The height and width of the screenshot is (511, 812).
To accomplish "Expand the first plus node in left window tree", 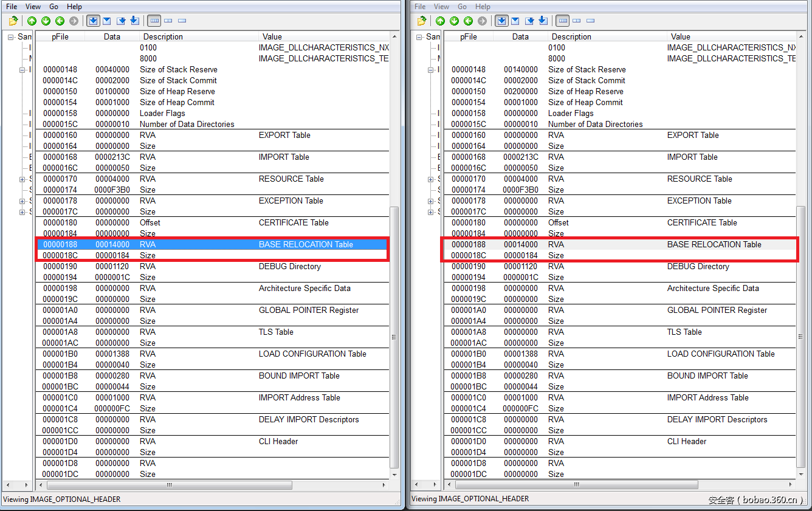I will point(22,179).
